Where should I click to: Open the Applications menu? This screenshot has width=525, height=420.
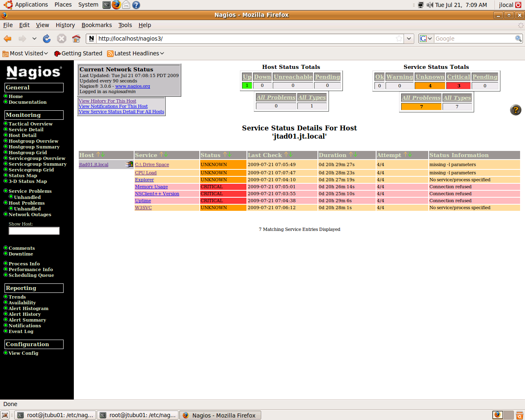tap(32, 5)
